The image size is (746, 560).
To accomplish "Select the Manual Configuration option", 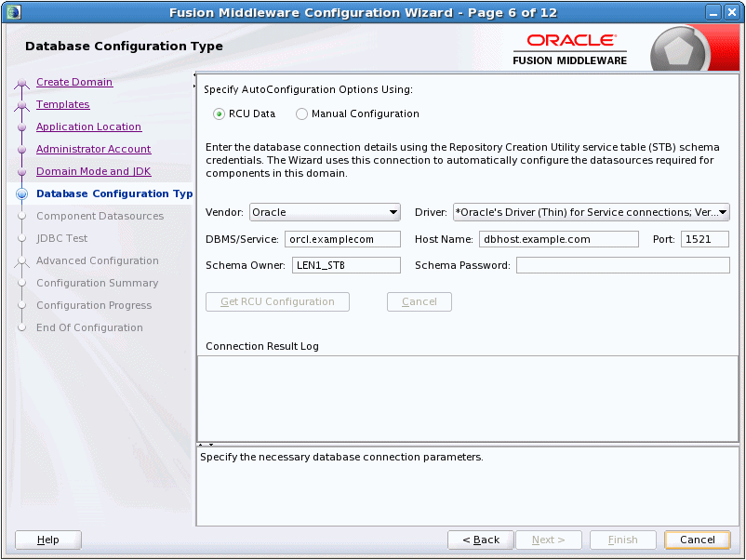I will (301, 114).
